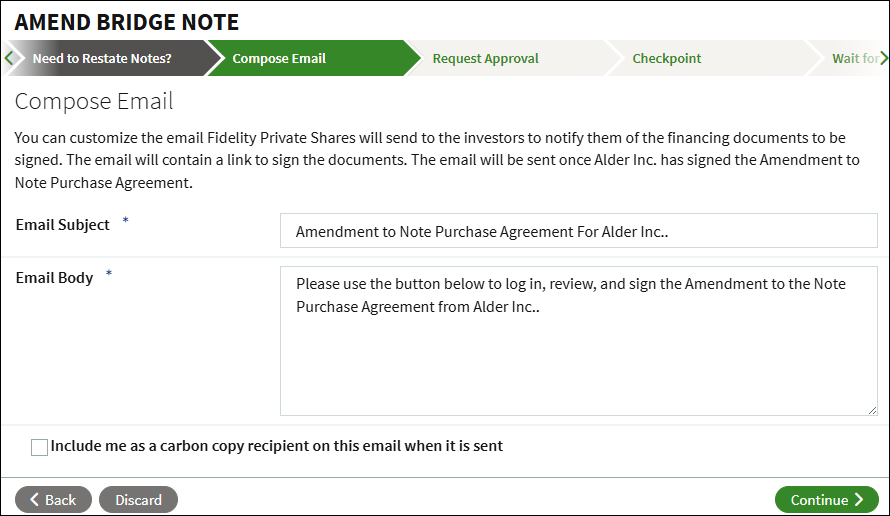Viewport: 890px width, 516px height.
Task: Enable the carbon copy recipient checkbox
Action: (x=39, y=447)
